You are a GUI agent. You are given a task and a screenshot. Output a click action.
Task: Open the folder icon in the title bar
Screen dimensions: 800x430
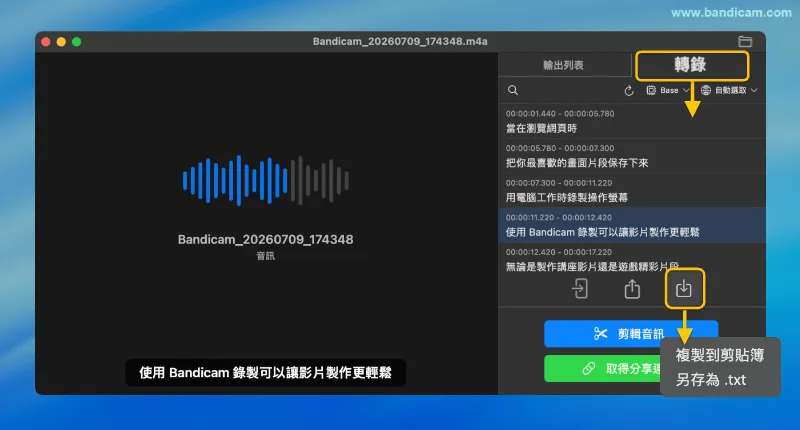point(744,41)
